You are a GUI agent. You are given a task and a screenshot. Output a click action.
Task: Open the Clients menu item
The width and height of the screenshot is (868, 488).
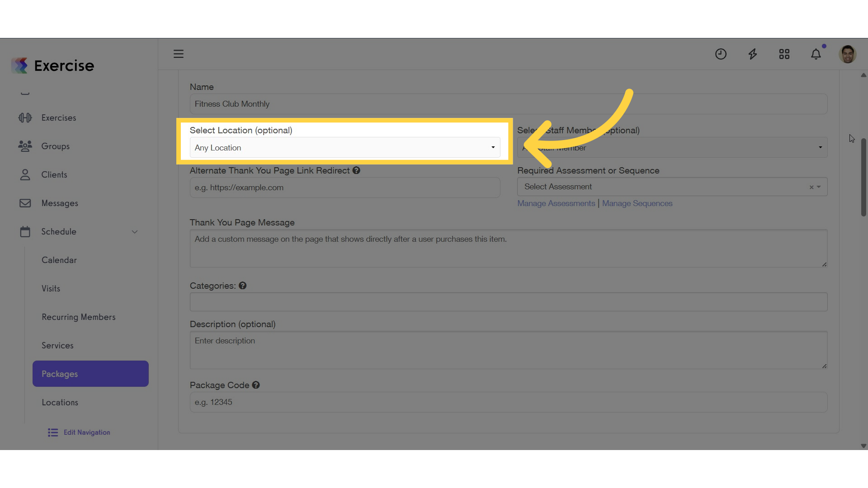pyautogui.click(x=54, y=174)
